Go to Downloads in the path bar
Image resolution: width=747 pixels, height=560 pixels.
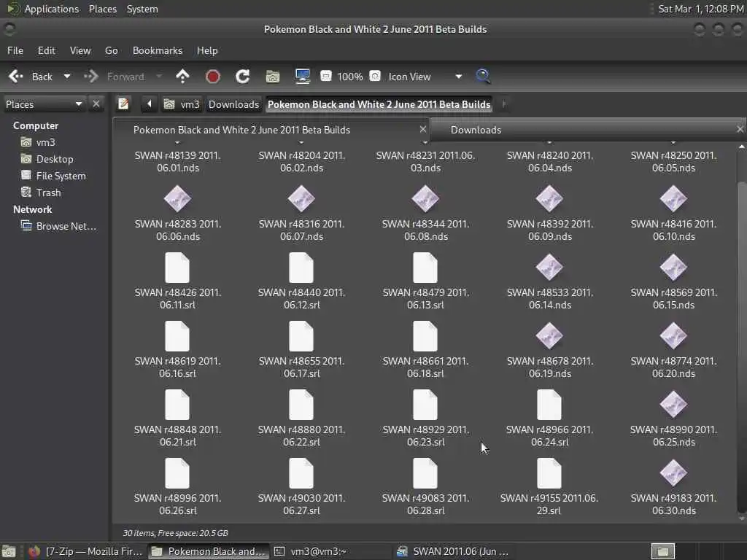point(233,104)
